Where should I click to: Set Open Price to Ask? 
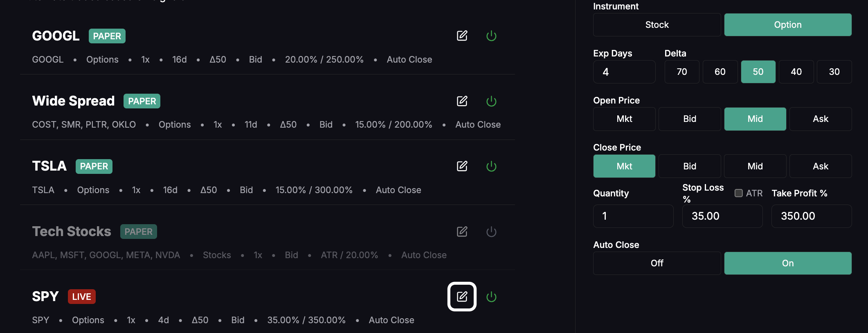(821, 119)
